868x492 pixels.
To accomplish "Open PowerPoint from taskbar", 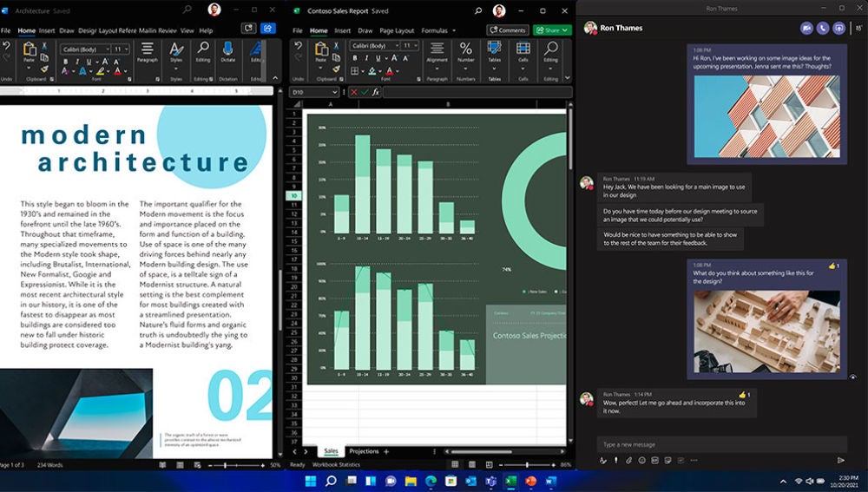I will (531, 481).
